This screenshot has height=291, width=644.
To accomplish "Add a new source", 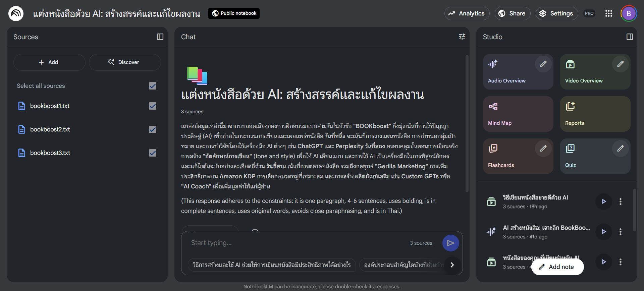I will point(49,62).
